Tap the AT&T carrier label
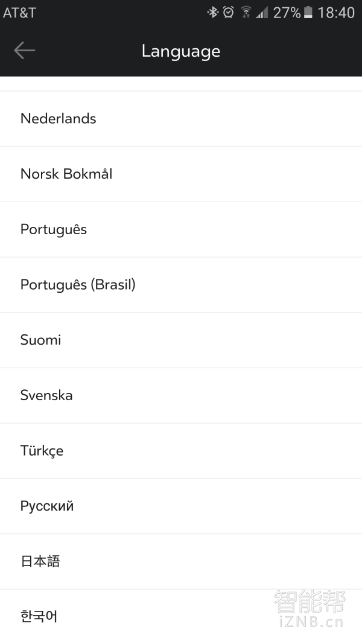The height and width of the screenshot is (644, 362). click(x=20, y=12)
